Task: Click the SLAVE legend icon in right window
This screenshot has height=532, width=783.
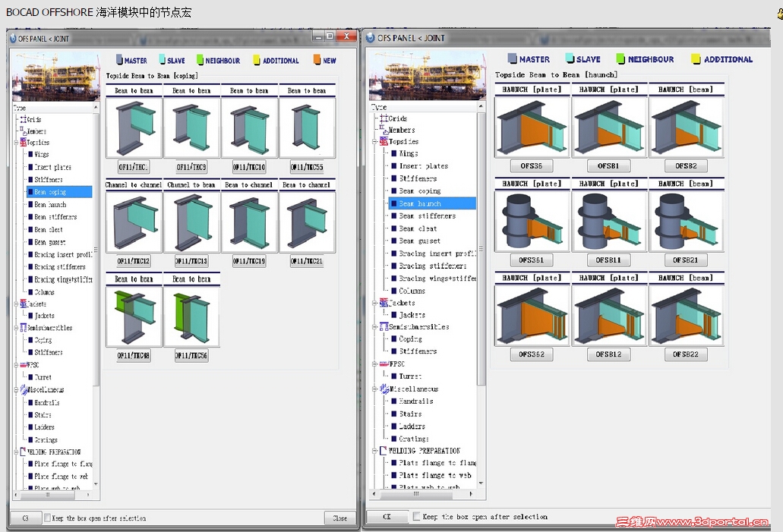Action: coord(570,59)
